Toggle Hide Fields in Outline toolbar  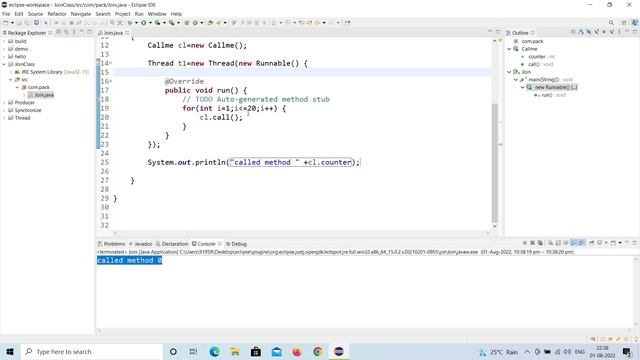pyautogui.click(x=589, y=32)
